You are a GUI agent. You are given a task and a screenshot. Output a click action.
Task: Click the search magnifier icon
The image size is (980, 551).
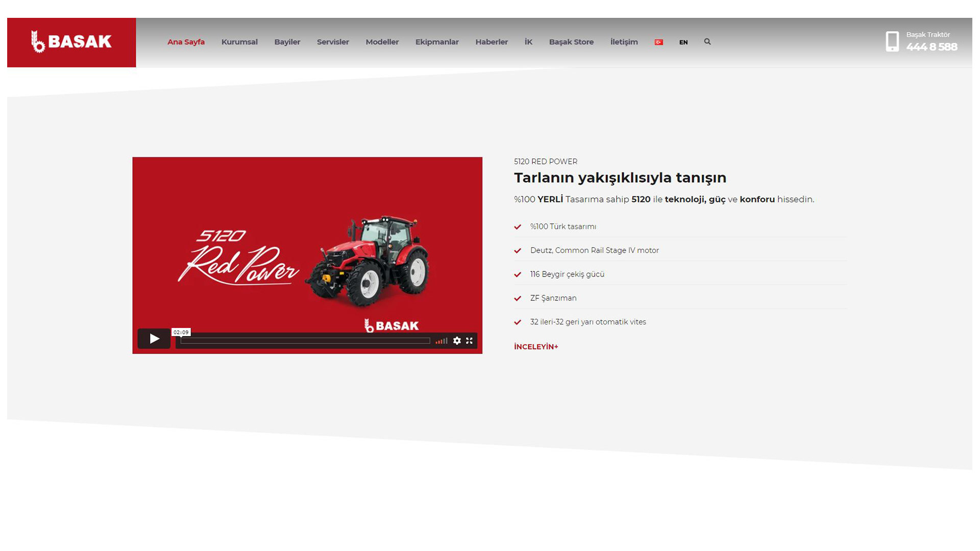[x=707, y=42]
